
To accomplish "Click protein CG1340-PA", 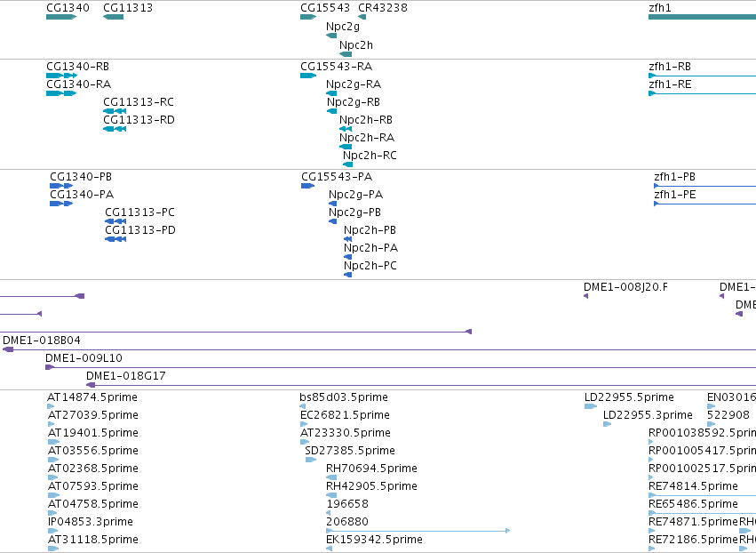I will tap(82, 195).
